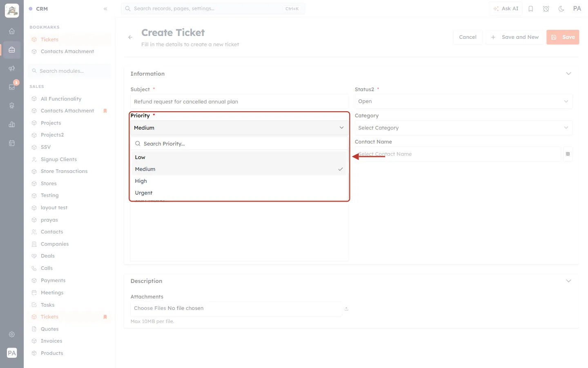This screenshot has width=588, height=368.
Task: Open Invoices in the sidebar
Action: [x=51, y=341]
